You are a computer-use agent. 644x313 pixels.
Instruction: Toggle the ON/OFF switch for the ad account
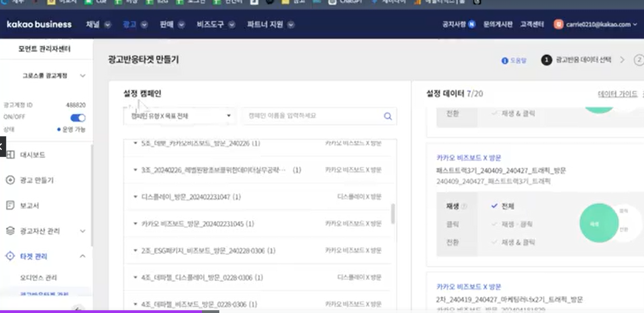point(78,118)
